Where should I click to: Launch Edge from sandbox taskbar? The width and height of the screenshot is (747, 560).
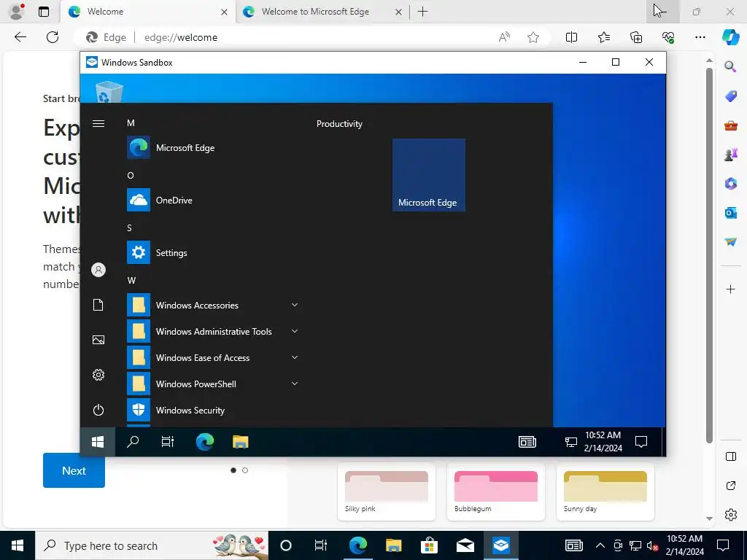205,442
